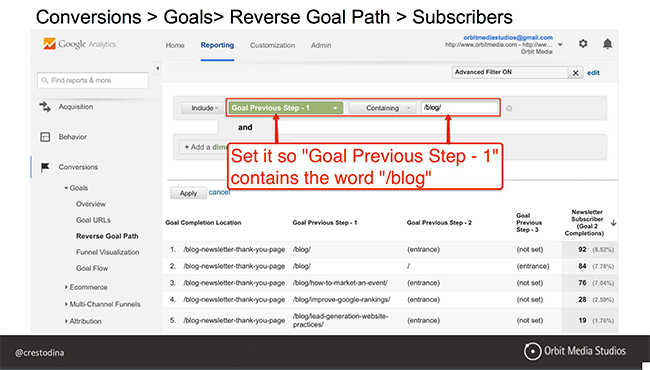Click the /blog/ filter value field
650x370 pixels.
pos(459,108)
